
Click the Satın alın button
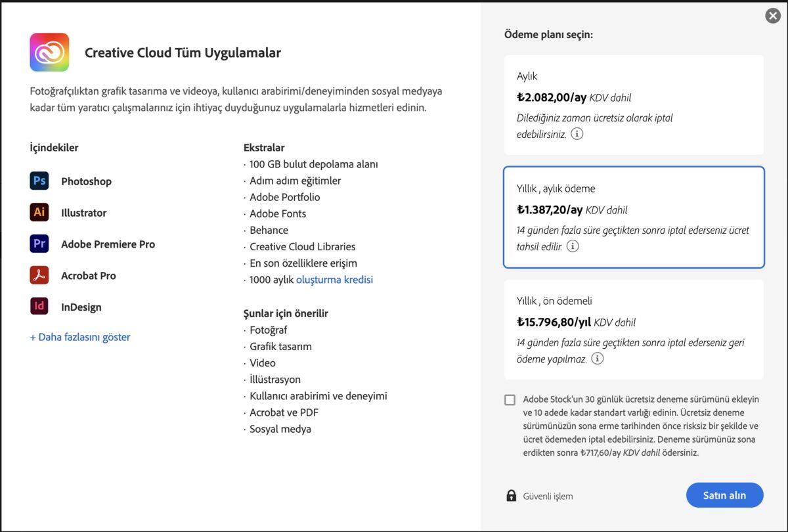click(x=724, y=495)
